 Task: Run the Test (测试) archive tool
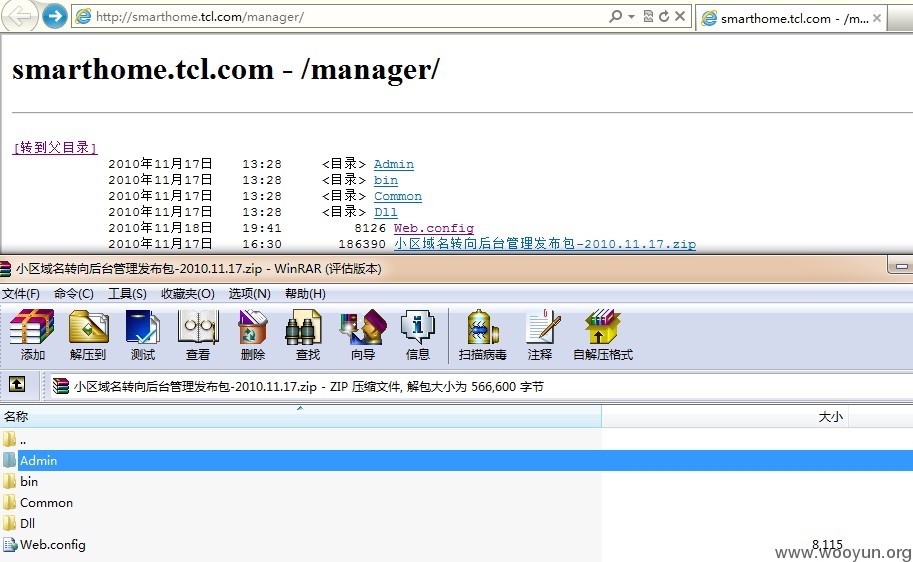[x=143, y=334]
